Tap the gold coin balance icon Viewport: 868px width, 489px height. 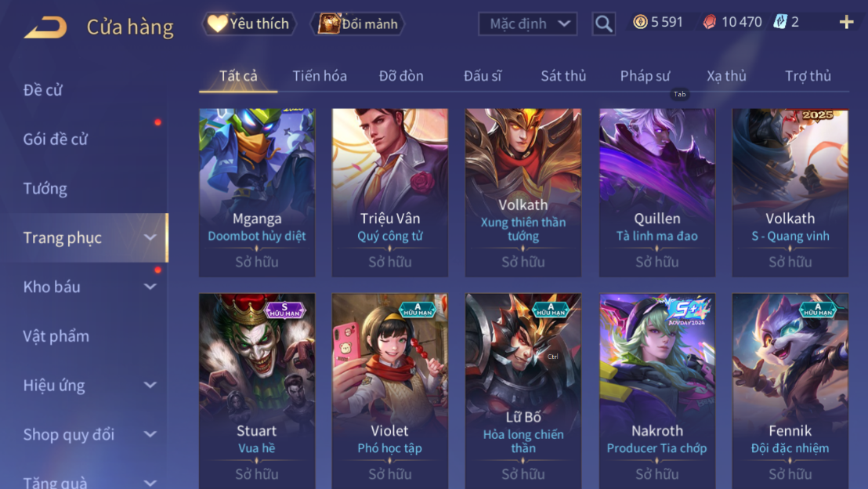coord(640,22)
